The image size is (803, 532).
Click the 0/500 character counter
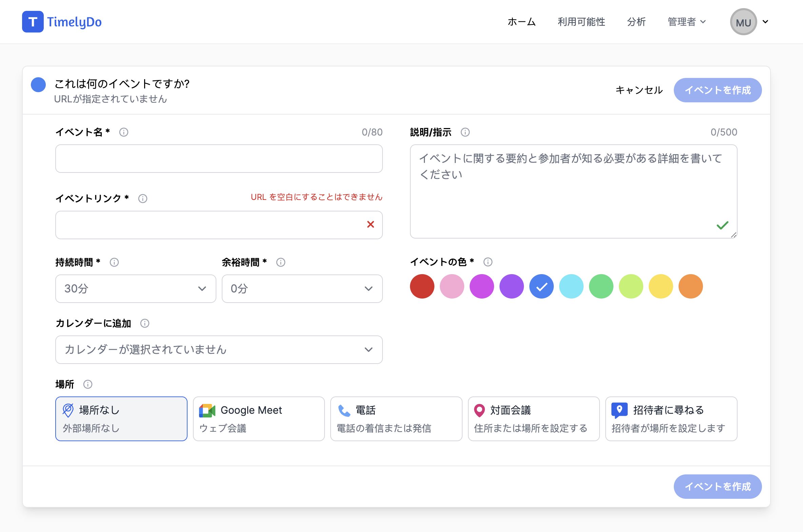(724, 132)
